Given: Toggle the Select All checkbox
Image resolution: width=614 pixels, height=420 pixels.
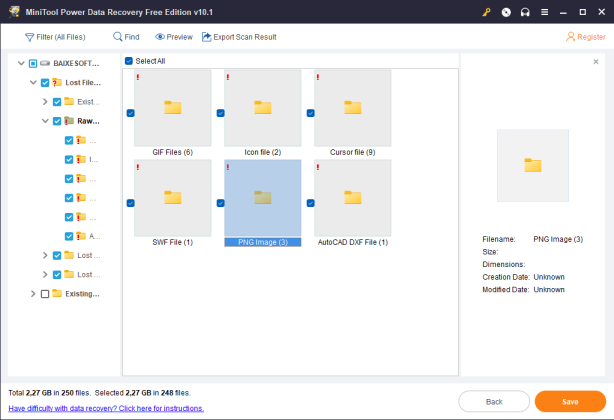Looking at the screenshot, I should click(x=129, y=61).
